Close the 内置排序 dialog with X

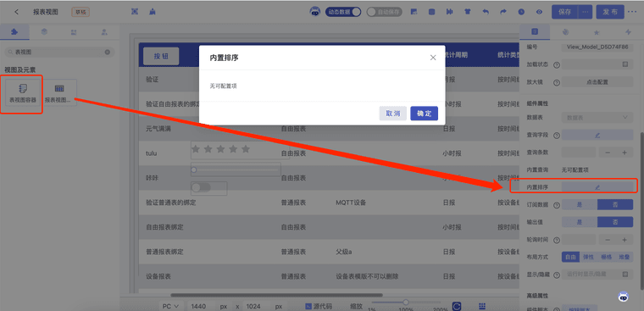(433, 58)
